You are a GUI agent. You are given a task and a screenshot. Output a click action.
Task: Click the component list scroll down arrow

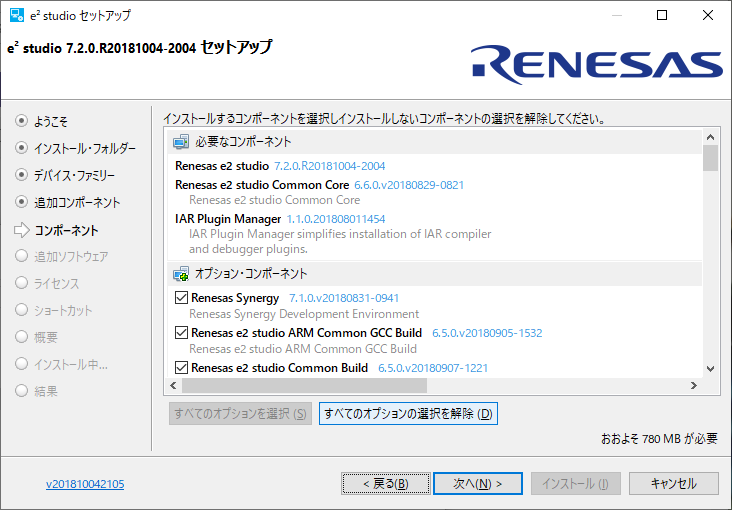click(x=711, y=369)
